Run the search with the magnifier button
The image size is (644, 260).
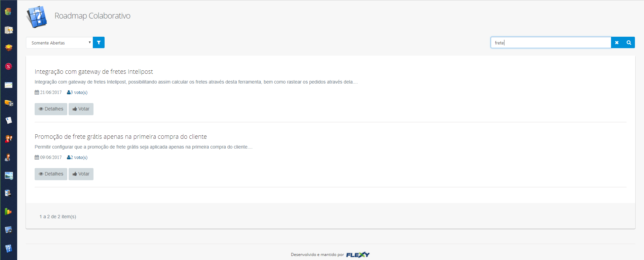click(629, 42)
